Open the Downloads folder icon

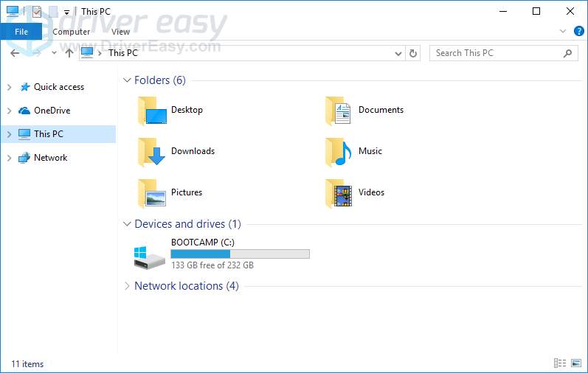(152, 152)
